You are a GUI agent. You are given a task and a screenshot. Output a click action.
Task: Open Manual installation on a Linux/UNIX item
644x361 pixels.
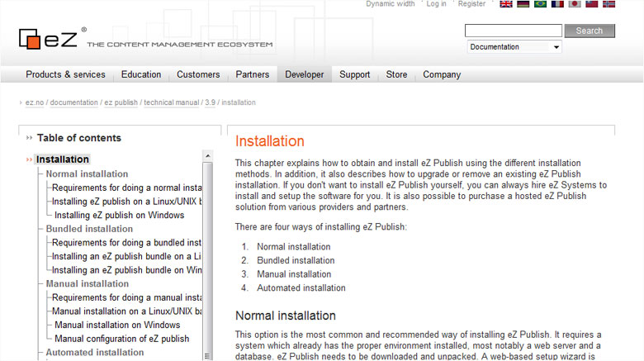pos(127,311)
